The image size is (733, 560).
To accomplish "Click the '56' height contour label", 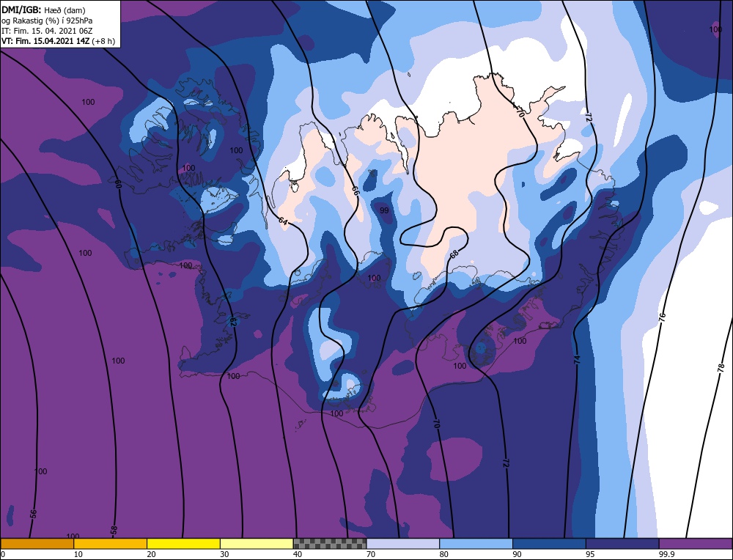I will pos(33,513).
